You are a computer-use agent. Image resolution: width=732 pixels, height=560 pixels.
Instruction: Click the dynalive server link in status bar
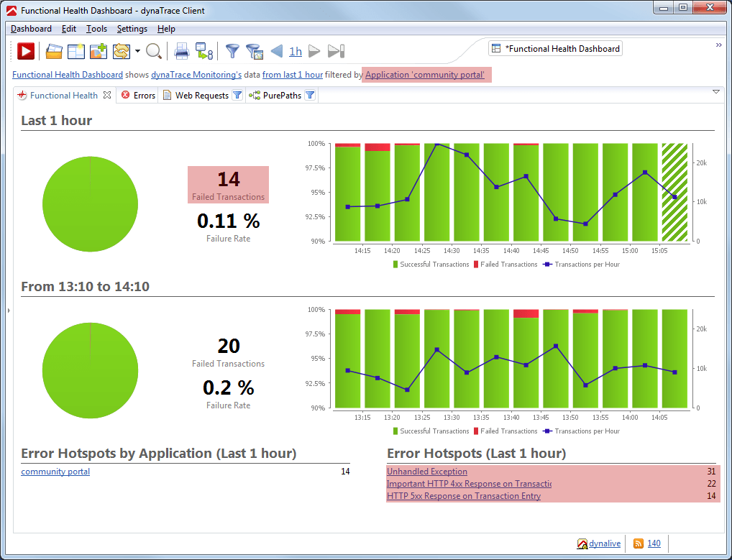pos(605,543)
